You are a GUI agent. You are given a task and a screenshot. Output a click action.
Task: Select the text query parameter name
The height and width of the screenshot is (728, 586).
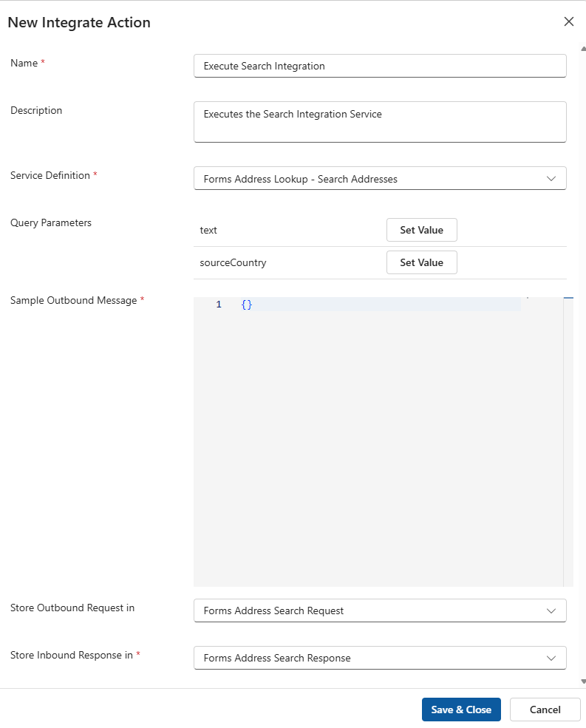[208, 230]
